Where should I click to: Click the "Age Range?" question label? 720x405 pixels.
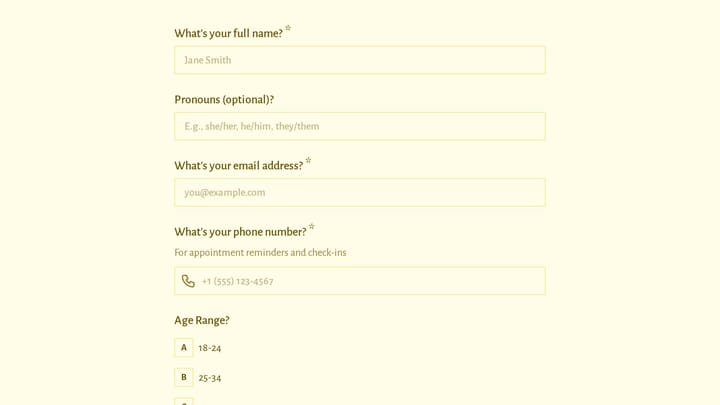click(202, 320)
